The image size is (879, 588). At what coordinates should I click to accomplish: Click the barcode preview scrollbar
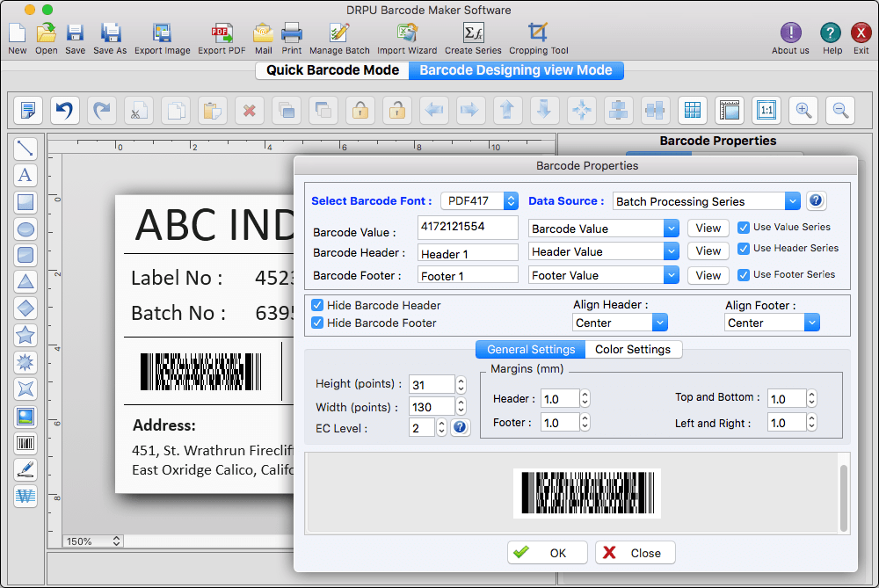[844, 497]
